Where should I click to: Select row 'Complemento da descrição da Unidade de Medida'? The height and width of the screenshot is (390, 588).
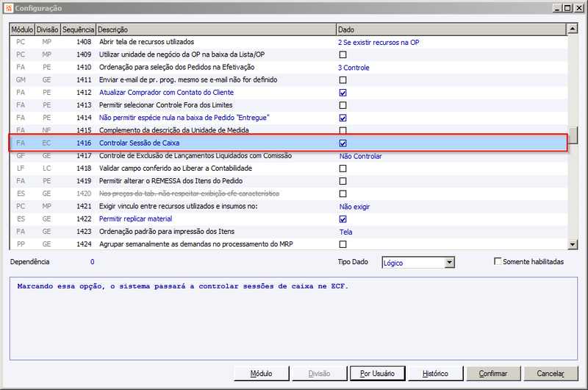(288, 130)
